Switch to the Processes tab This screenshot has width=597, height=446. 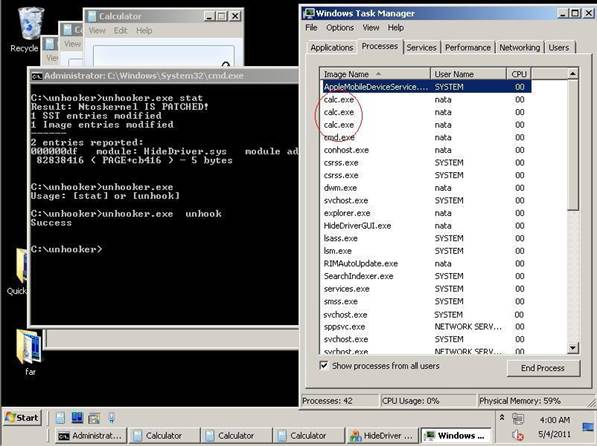380,46
